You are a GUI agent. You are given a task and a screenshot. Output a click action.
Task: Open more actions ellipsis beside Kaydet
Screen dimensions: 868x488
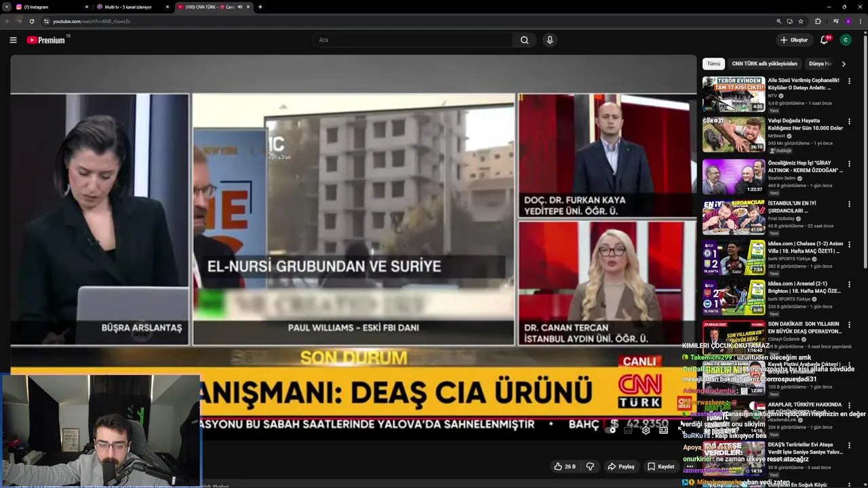[x=690, y=466]
